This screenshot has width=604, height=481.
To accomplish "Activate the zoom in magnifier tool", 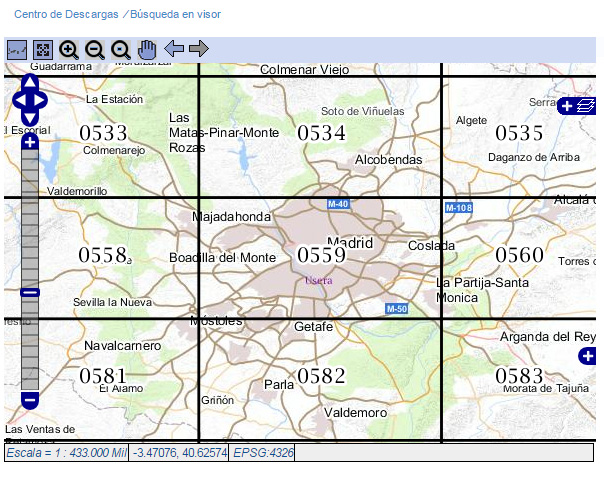I will point(69,50).
